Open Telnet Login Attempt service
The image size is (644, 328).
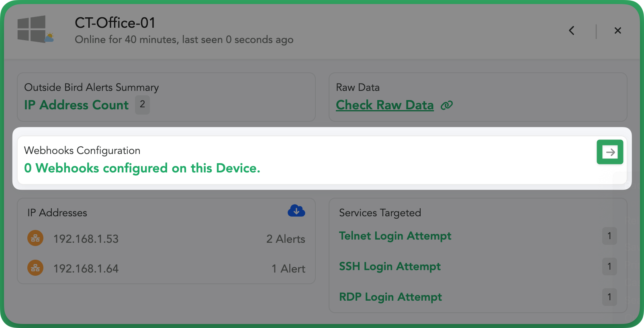395,236
